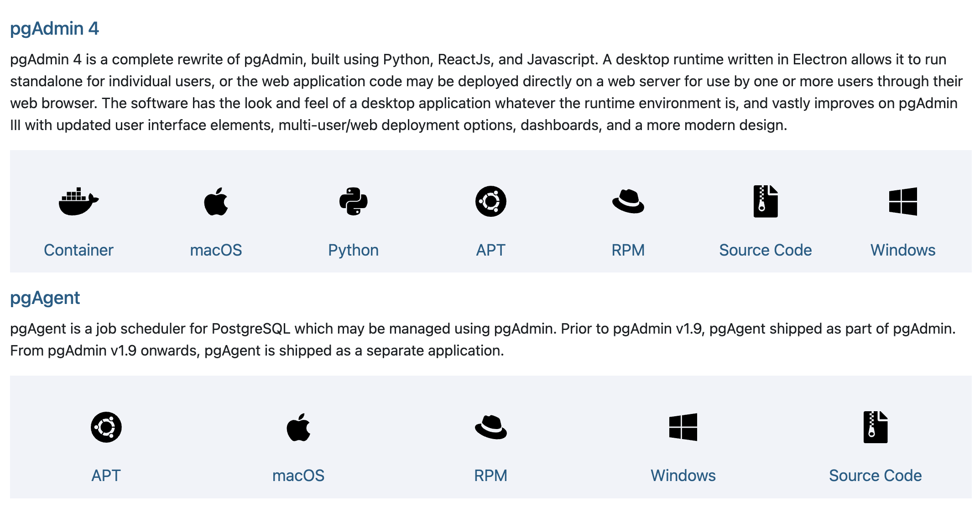
Task: Select the Windows logo icon for pgAdmin 4
Action: [903, 202]
